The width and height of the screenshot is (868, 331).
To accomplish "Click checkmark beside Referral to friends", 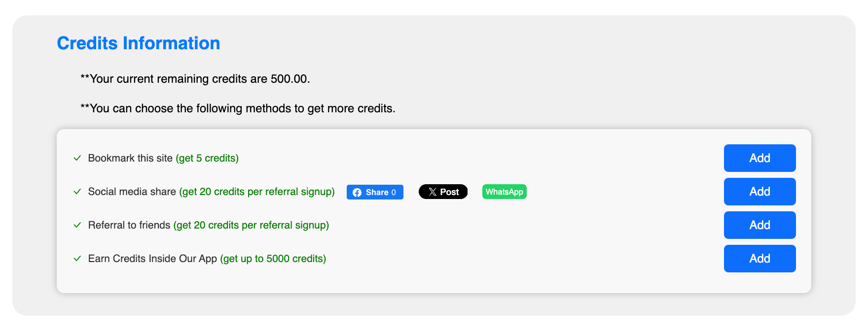I will click(77, 225).
